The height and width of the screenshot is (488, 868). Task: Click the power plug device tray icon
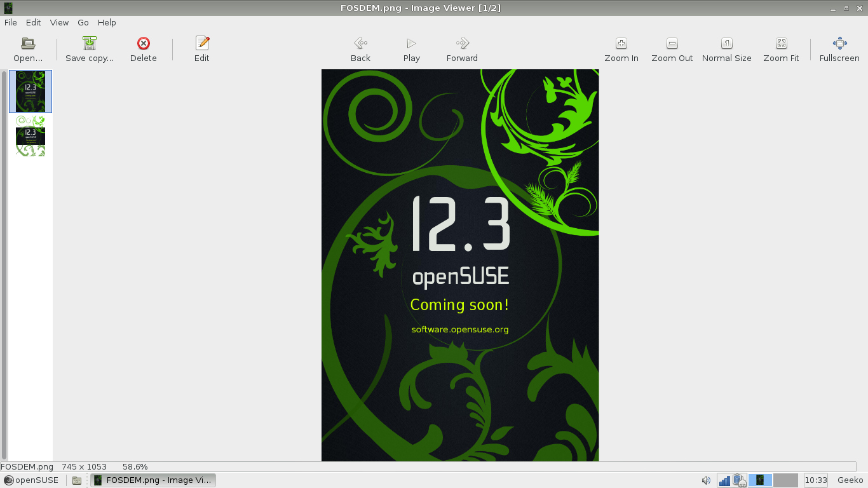(739, 480)
